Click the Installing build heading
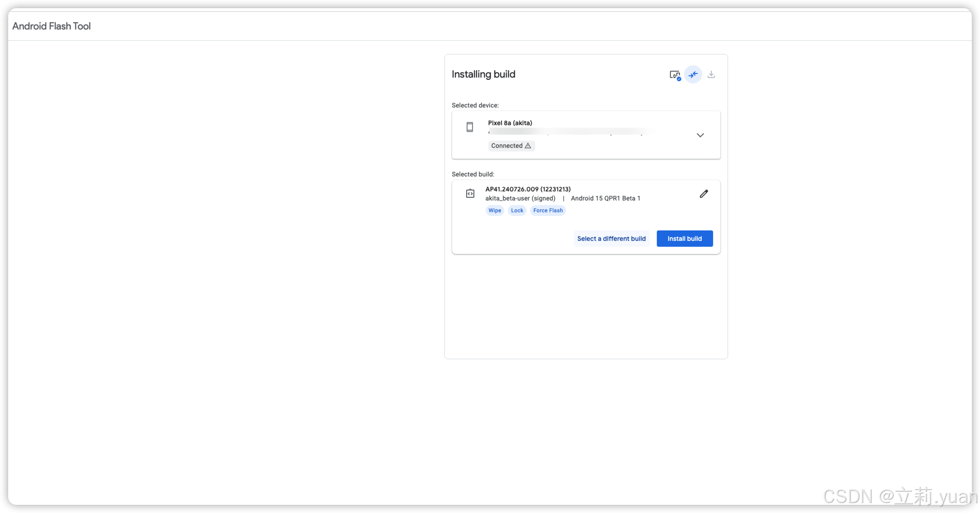The image size is (980, 513). pos(483,74)
